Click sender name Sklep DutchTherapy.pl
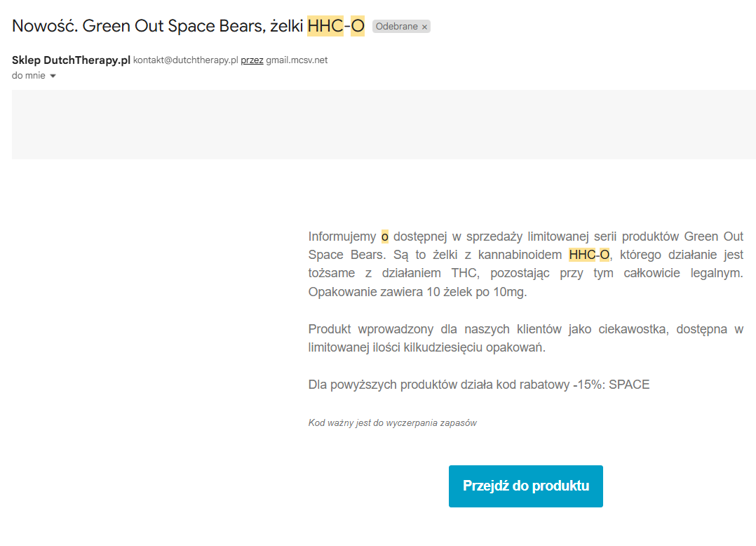 [x=71, y=60]
